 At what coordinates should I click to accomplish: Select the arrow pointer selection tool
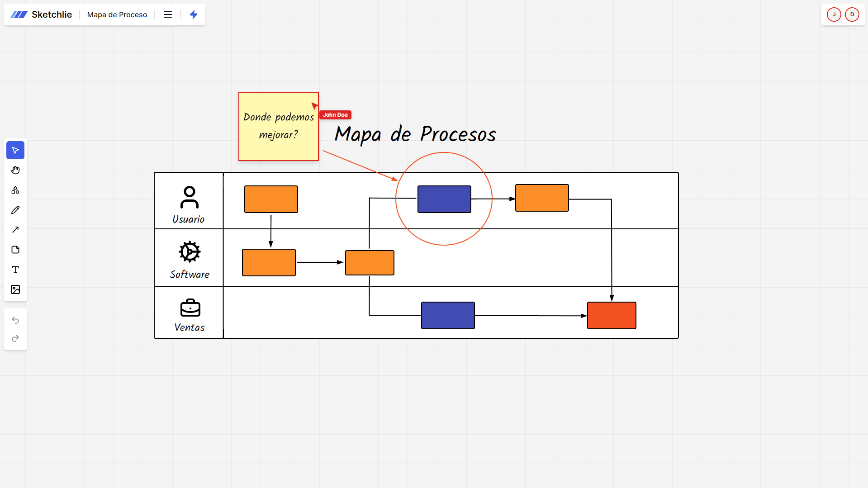coord(15,150)
